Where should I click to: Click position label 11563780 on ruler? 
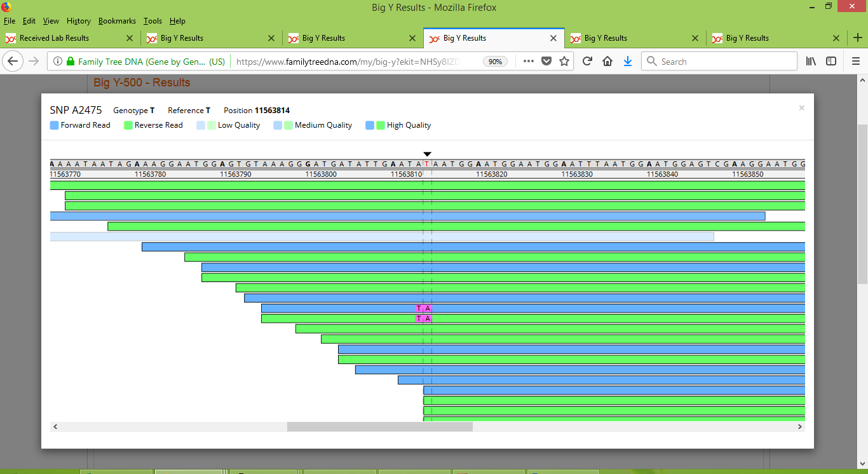click(151, 174)
